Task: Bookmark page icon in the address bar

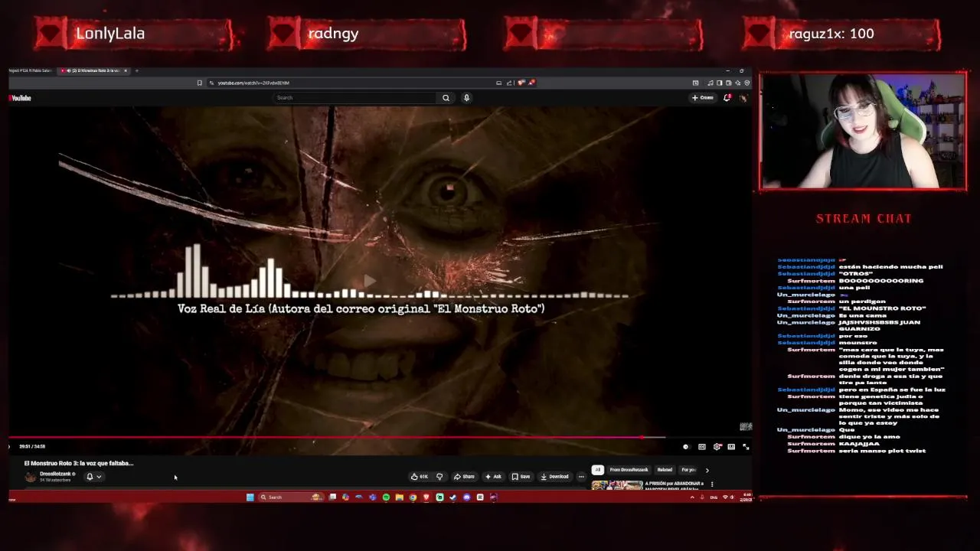Action: (199, 83)
